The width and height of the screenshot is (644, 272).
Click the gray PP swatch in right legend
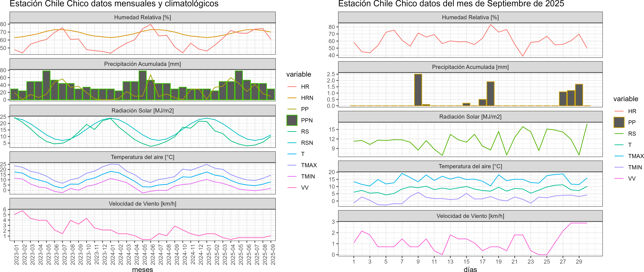pos(619,122)
